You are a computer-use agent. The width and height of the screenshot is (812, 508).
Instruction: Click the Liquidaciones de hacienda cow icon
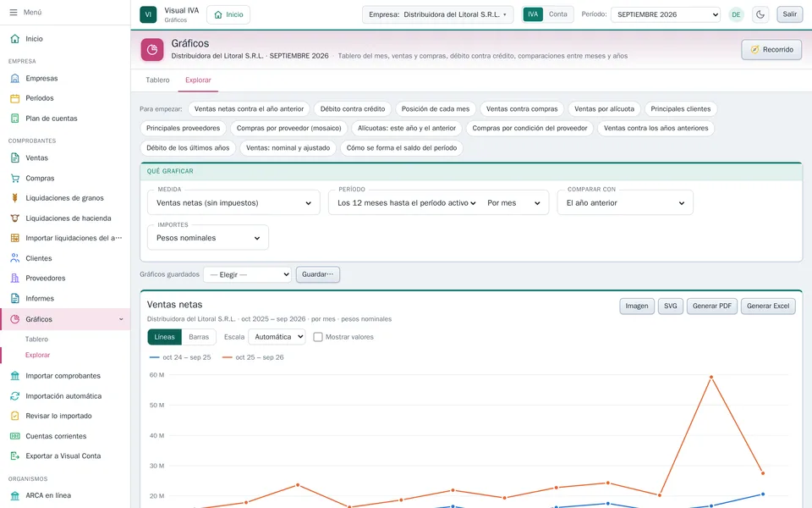coord(15,218)
